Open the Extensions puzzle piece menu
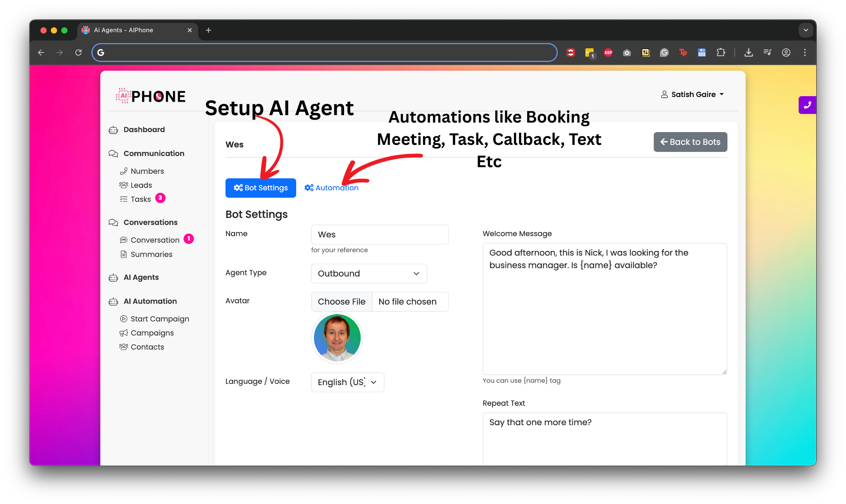 click(721, 52)
